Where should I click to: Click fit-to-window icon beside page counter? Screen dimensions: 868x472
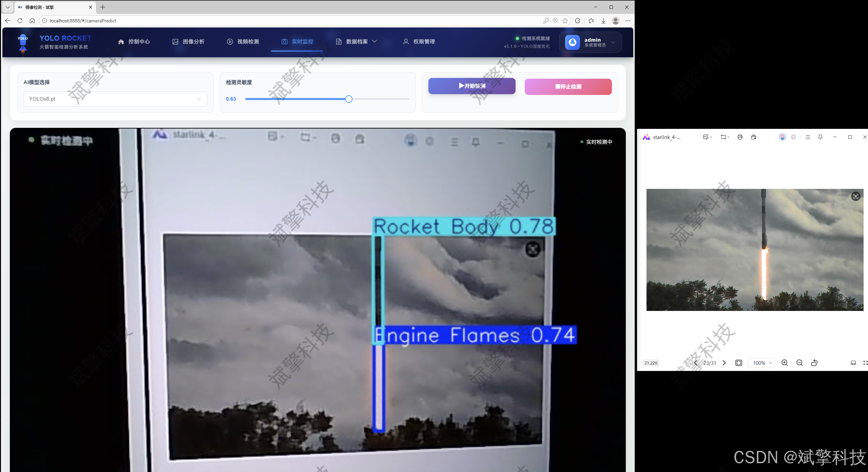[738, 363]
